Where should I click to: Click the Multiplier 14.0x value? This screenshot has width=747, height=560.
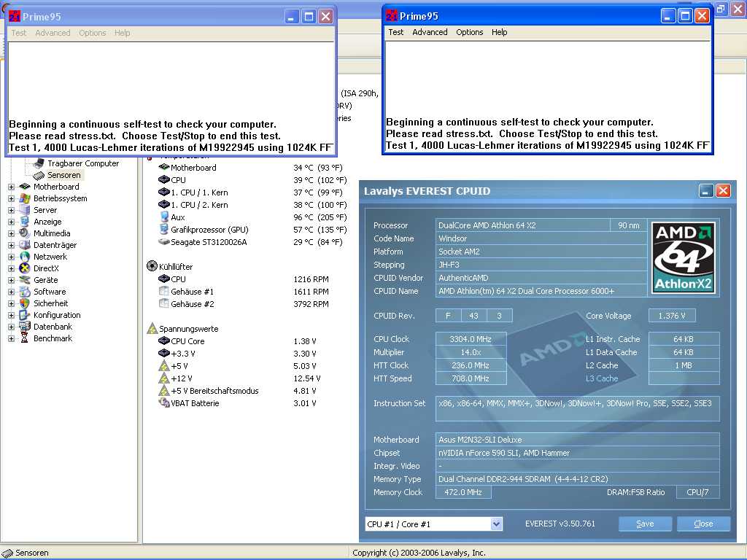471,352
